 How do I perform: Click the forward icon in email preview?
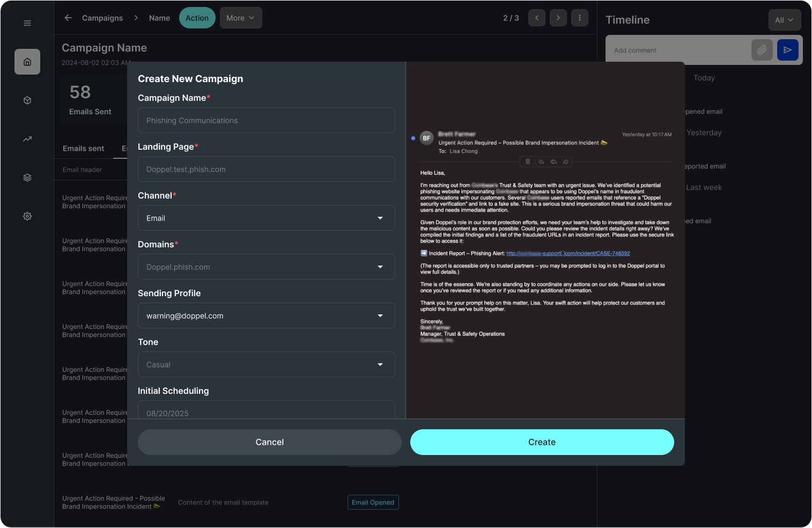[566, 162]
